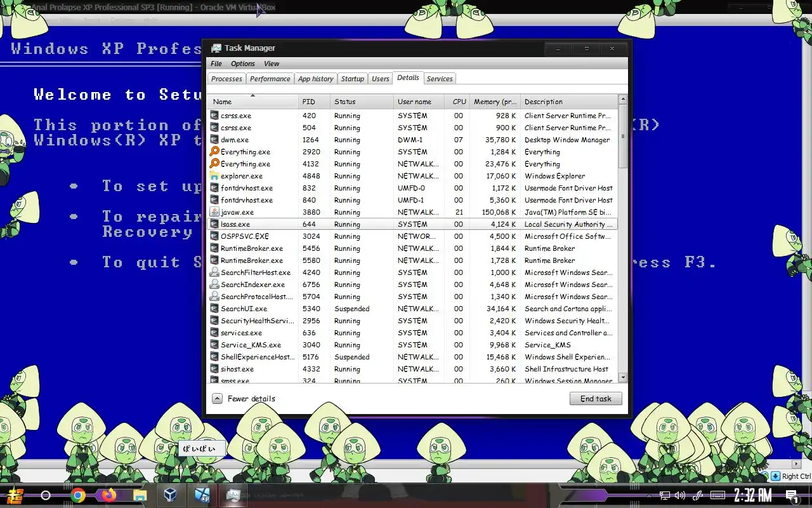The height and width of the screenshot is (508, 812).
Task: Select the SecurityHealthService process name
Action: point(257,321)
